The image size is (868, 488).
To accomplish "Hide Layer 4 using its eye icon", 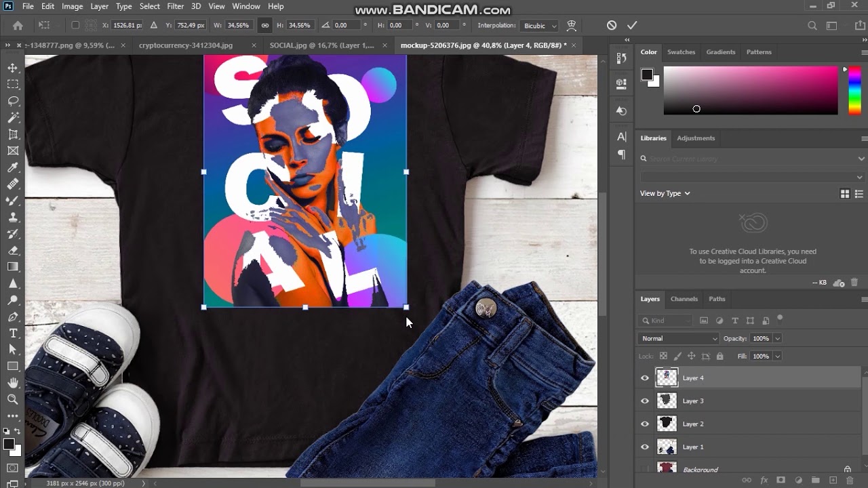I will pyautogui.click(x=645, y=378).
